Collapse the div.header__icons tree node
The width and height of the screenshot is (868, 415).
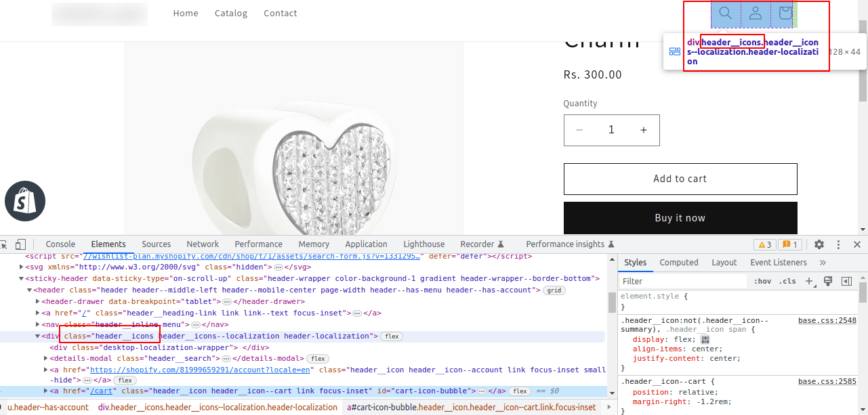(x=38, y=336)
